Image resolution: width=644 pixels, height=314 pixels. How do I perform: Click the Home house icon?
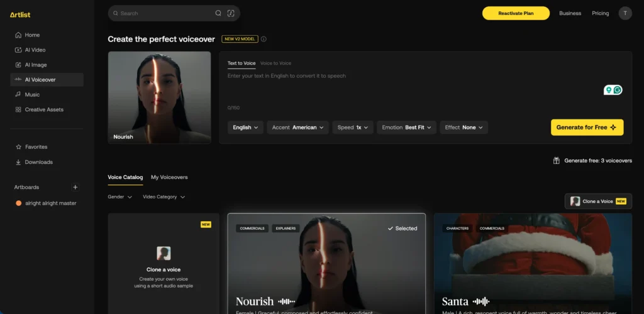point(18,35)
